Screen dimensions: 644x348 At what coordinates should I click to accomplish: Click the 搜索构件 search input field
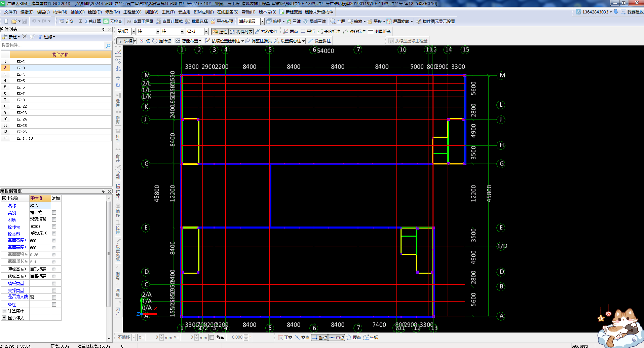pos(52,45)
